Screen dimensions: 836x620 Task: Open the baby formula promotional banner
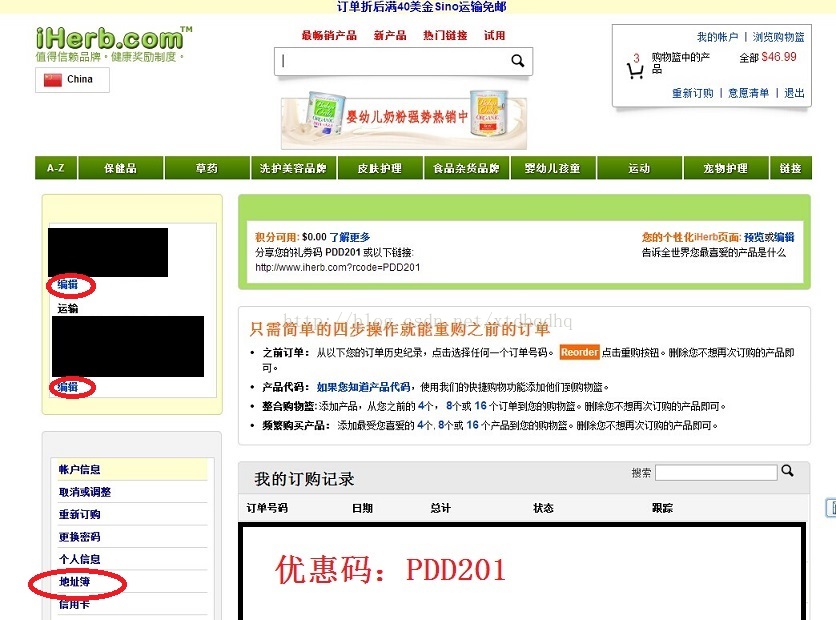coord(404,120)
